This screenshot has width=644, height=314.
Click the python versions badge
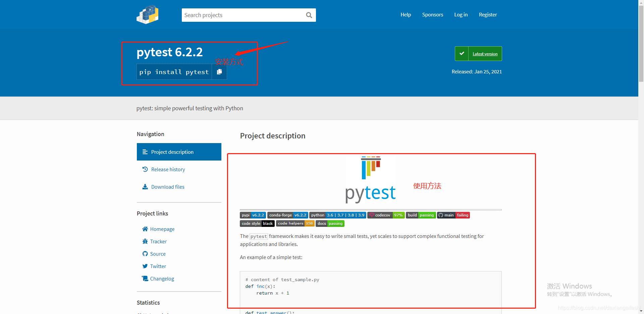(338, 215)
